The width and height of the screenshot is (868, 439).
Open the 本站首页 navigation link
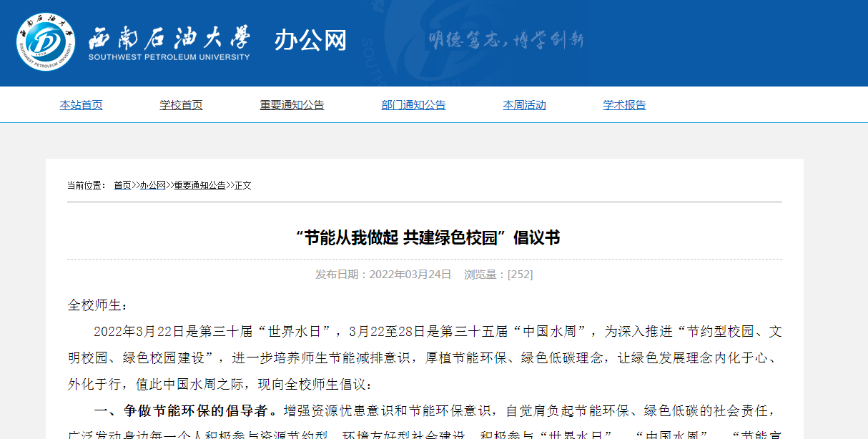pos(81,105)
